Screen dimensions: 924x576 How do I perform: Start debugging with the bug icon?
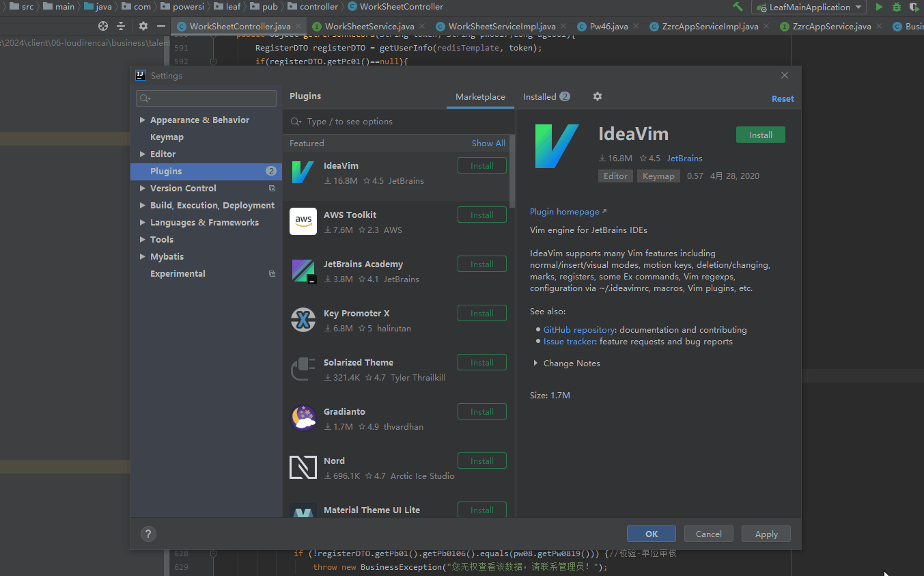pos(897,7)
